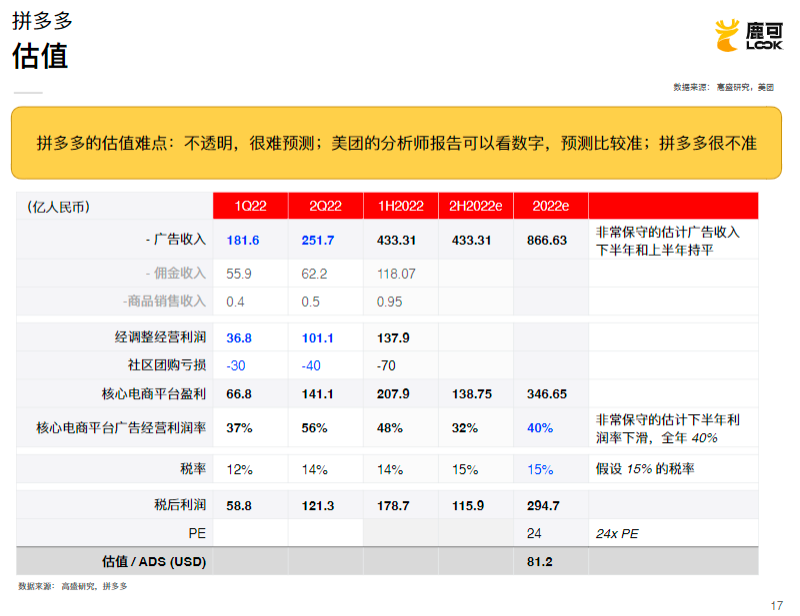
Task: Select the '2022e' column header
Action: coord(551,206)
